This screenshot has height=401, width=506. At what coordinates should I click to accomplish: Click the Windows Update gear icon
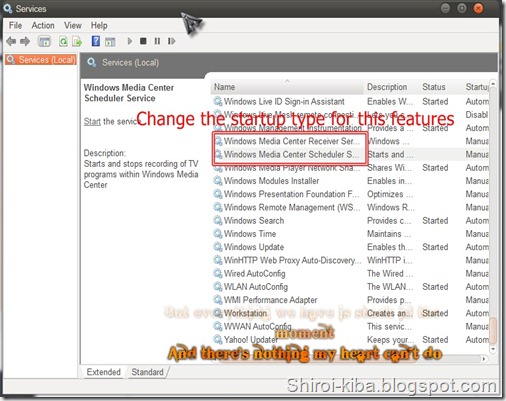pos(218,247)
